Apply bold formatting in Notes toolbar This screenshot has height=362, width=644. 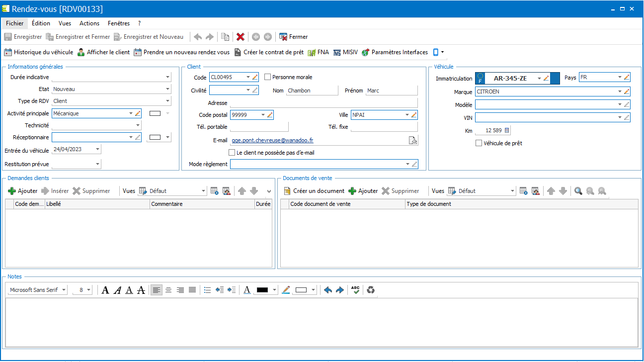(x=105, y=290)
